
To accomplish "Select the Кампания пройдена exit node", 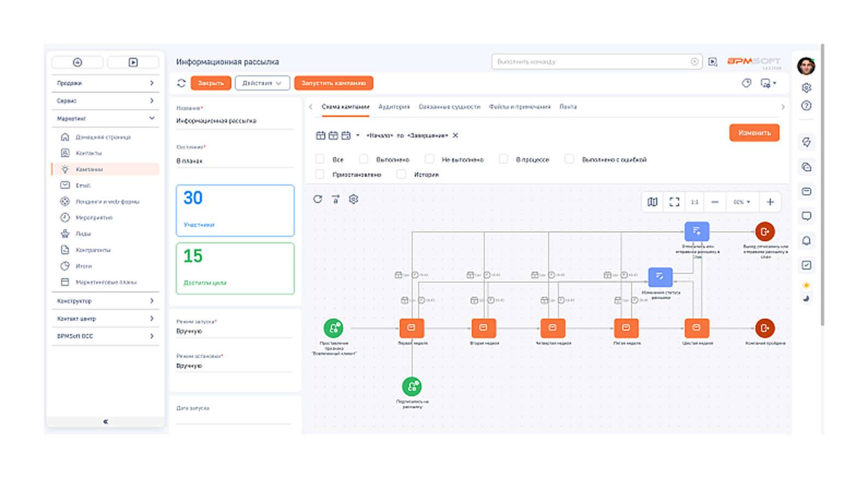I will tap(765, 328).
